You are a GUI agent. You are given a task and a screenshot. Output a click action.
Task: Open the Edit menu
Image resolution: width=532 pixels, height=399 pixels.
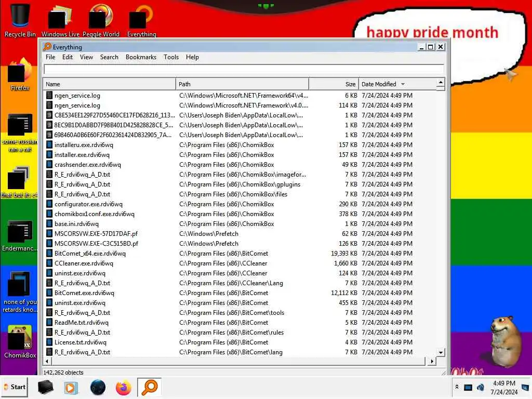67,57
